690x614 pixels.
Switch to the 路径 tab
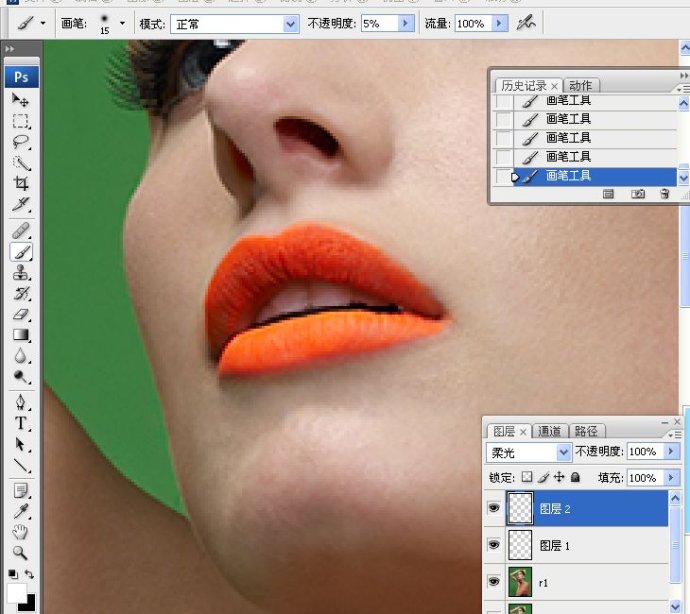pyautogui.click(x=586, y=431)
